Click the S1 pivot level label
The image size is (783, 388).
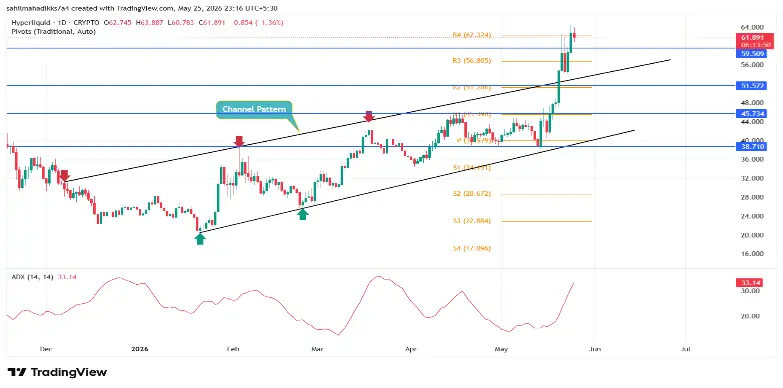[x=472, y=168]
